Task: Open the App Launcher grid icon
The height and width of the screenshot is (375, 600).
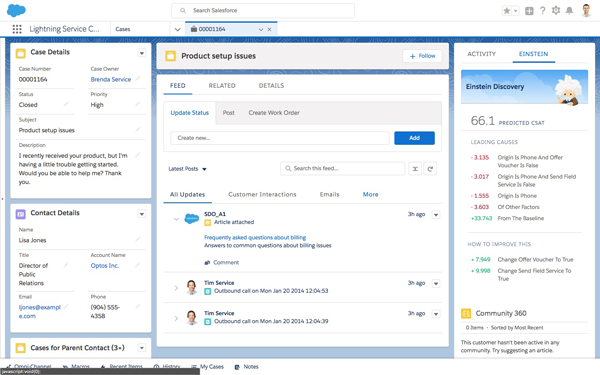Action: pos(17,29)
